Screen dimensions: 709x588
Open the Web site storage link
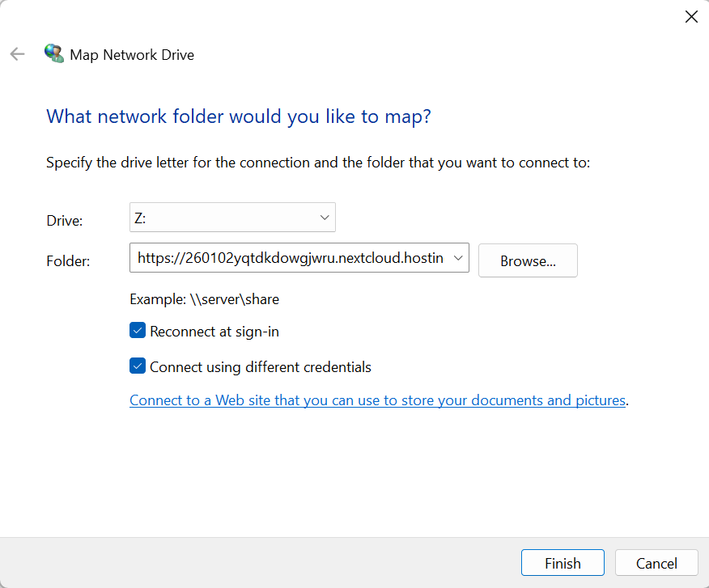tap(377, 400)
